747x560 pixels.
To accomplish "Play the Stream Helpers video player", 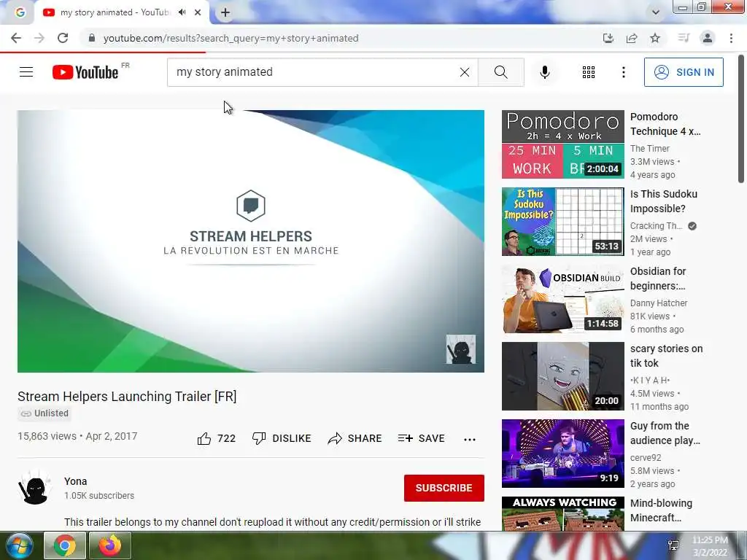I will pos(251,241).
